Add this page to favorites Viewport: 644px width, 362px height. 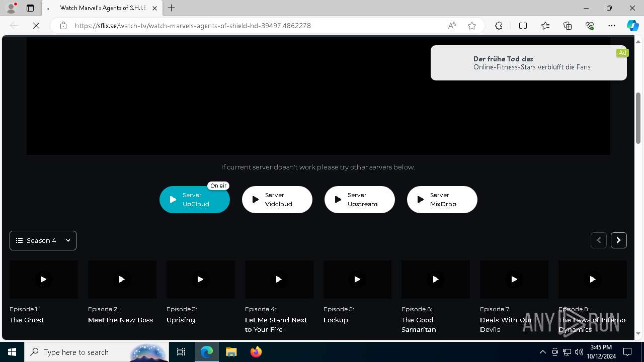pyautogui.click(x=472, y=26)
